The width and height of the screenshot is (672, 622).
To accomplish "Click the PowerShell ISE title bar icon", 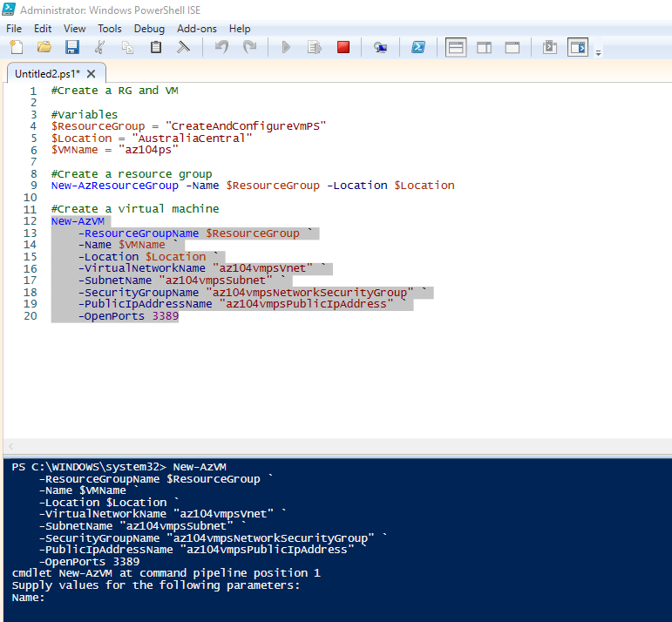I will tap(9, 10).
